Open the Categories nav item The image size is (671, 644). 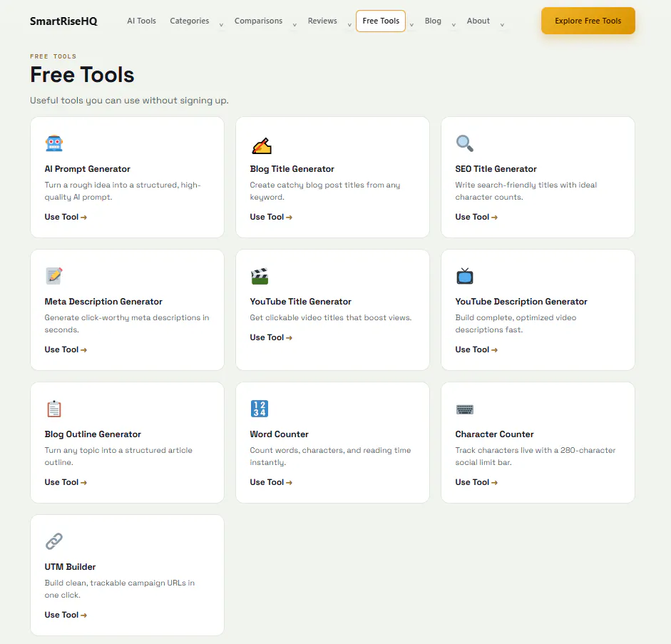pos(190,21)
